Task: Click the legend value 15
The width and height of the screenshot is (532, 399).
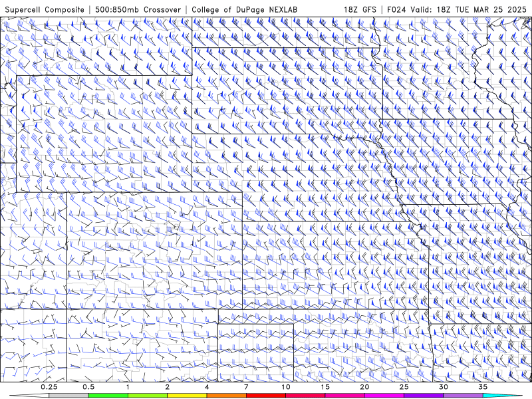Action: coord(325,387)
